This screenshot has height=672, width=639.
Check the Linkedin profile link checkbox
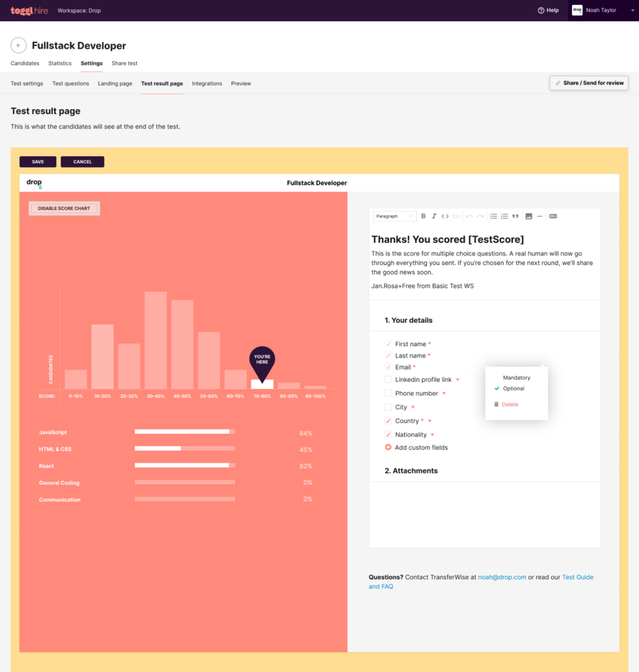[388, 380]
